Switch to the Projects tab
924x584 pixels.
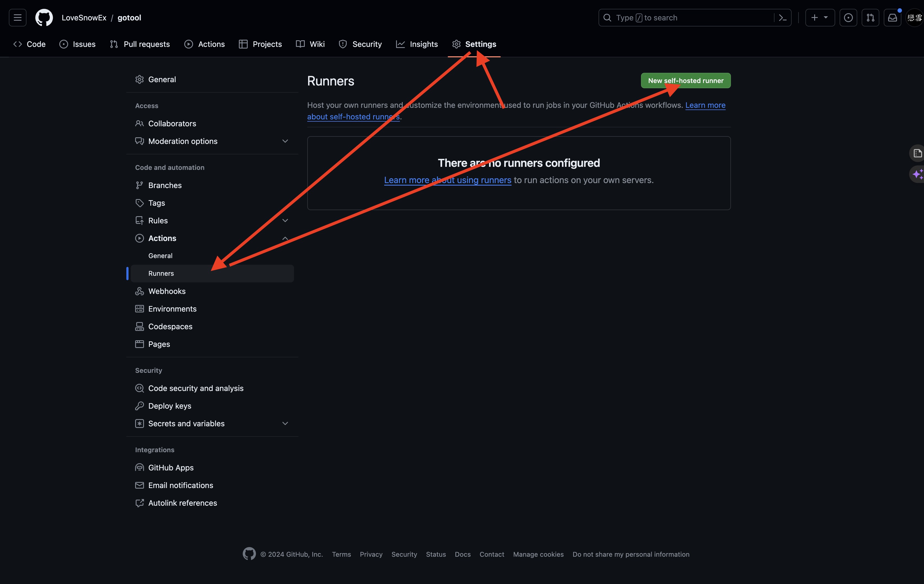pyautogui.click(x=260, y=44)
